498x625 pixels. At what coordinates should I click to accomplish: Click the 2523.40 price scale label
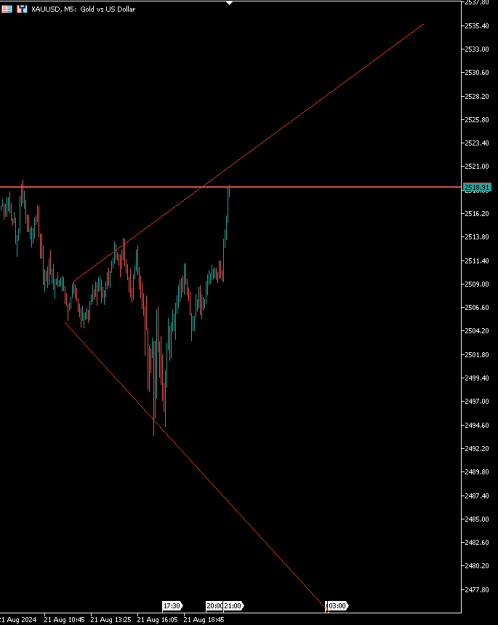(477, 143)
